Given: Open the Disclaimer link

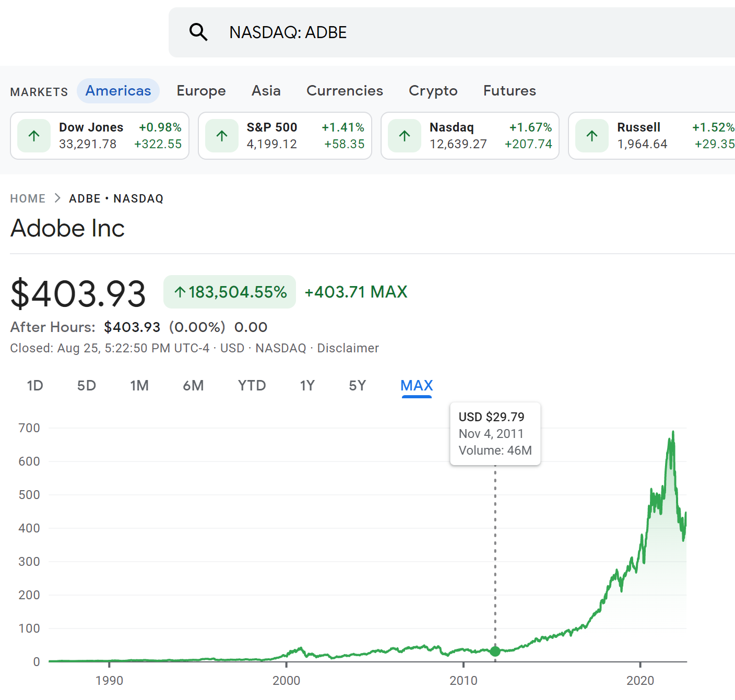Looking at the screenshot, I should pyautogui.click(x=348, y=348).
